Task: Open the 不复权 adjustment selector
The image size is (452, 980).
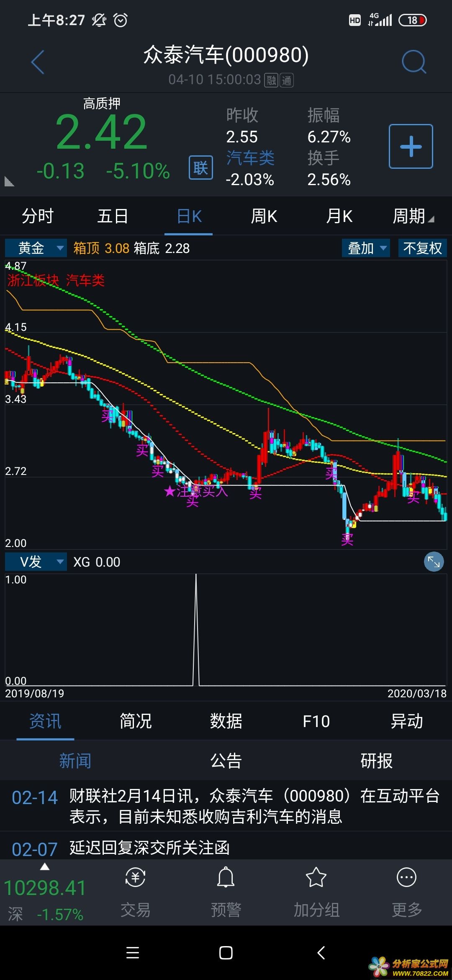Action: 423,248
